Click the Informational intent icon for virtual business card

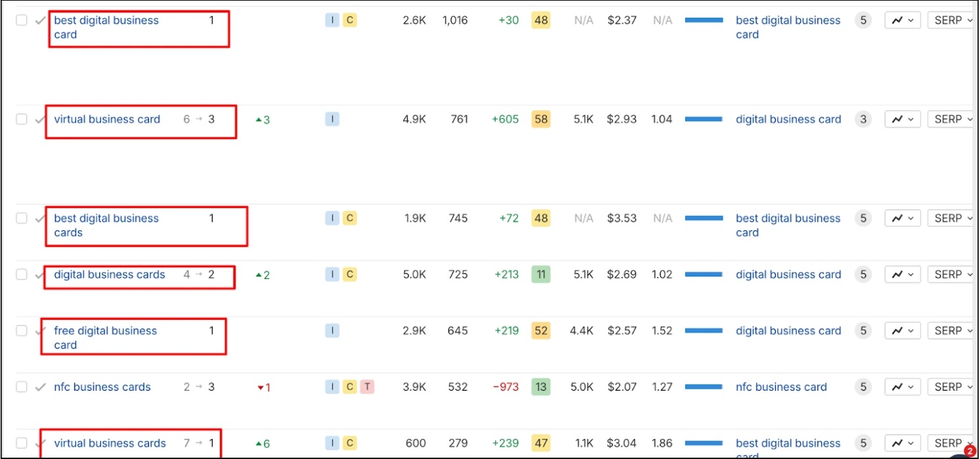(x=331, y=119)
